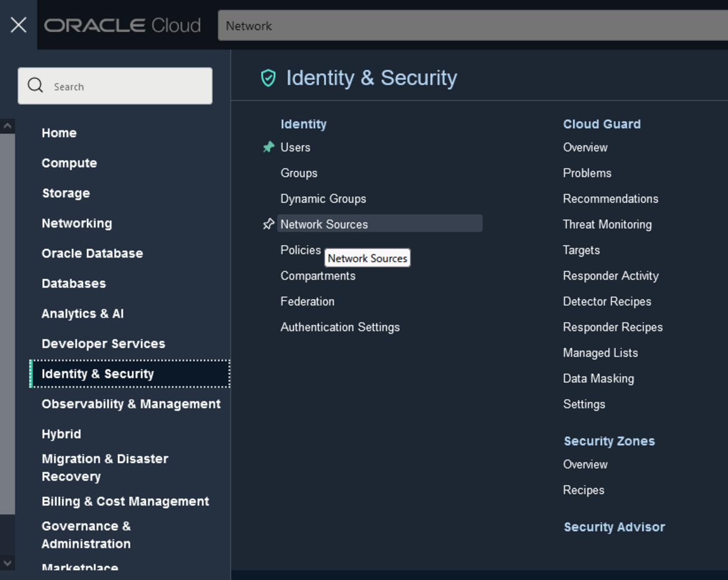Open the Security Advisor section
The width and height of the screenshot is (728, 580).
pyautogui.click(x=614, y=527)
